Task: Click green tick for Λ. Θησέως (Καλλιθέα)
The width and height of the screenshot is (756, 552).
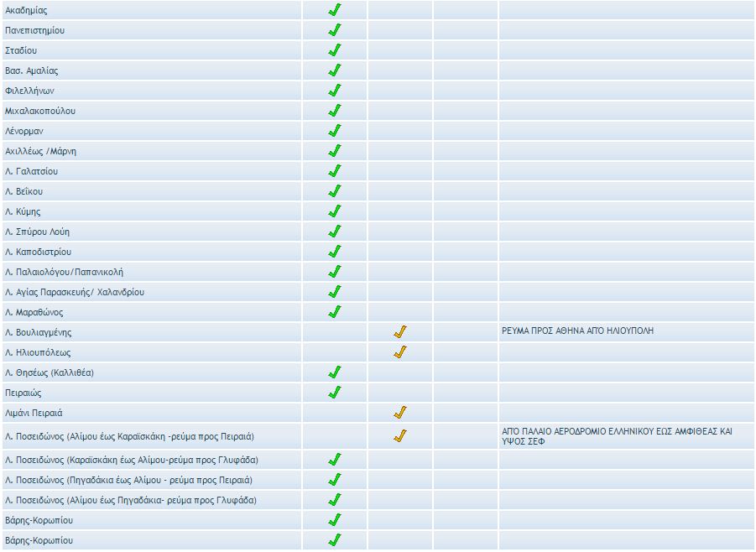Action: tap(334, 372)
